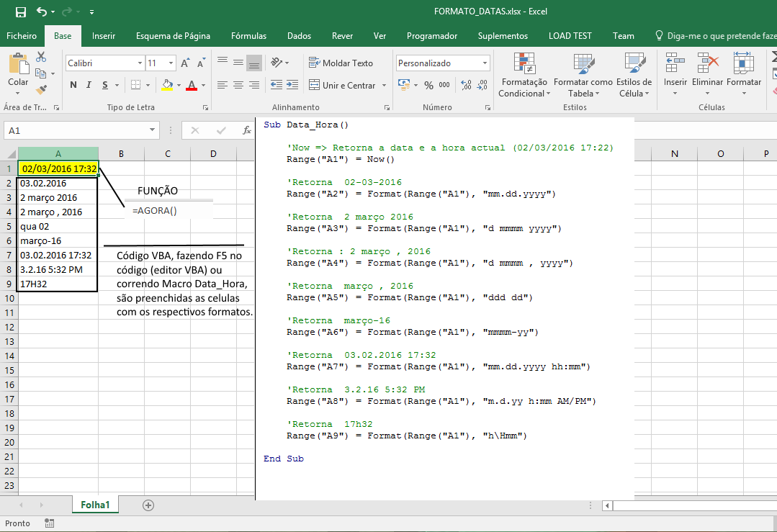
Task: Cut selection with the scissors icon
Action: (x=41, y=57)
